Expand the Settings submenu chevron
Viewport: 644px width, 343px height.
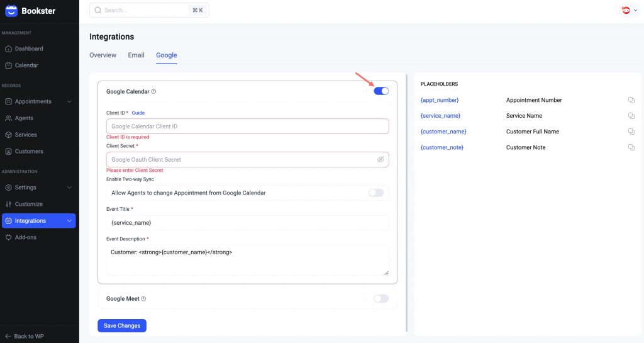[x=69, y=188]
